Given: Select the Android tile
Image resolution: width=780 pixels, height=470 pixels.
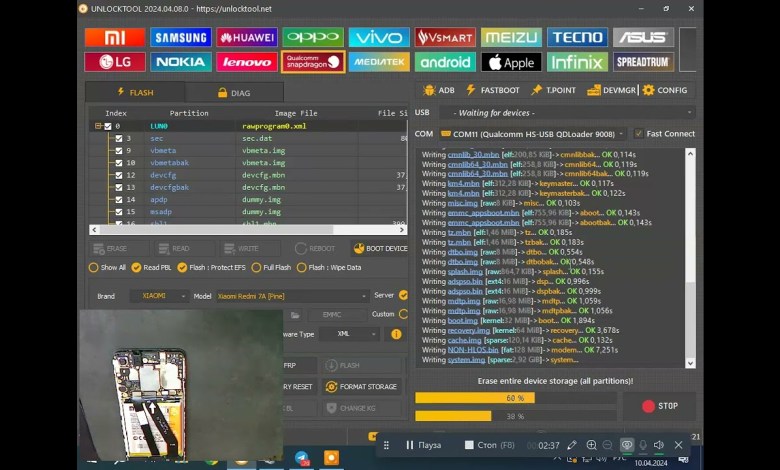Looking at the screenshot, I should tap(445, 62).
